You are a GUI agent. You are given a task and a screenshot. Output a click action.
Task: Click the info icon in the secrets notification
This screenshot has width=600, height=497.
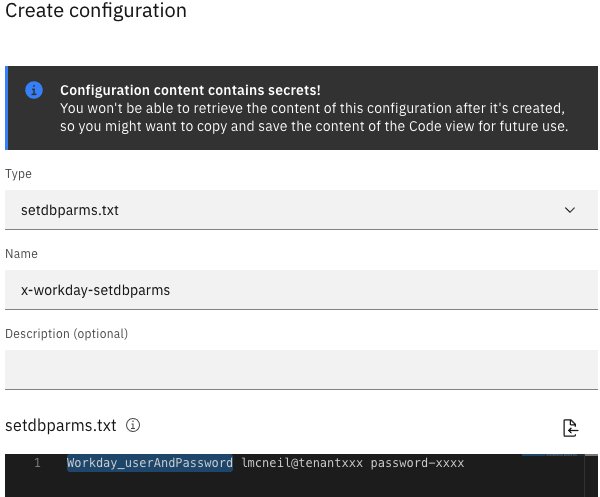click(34, 90)
